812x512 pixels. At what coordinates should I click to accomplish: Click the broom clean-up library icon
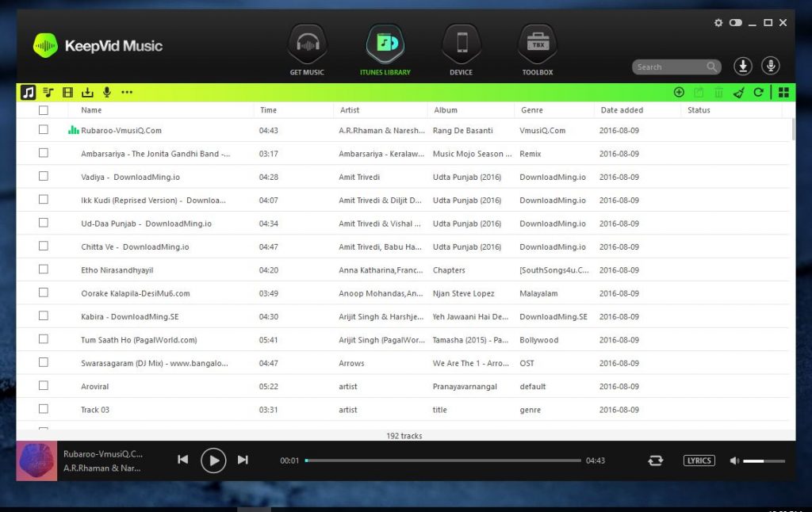point(739,93)
